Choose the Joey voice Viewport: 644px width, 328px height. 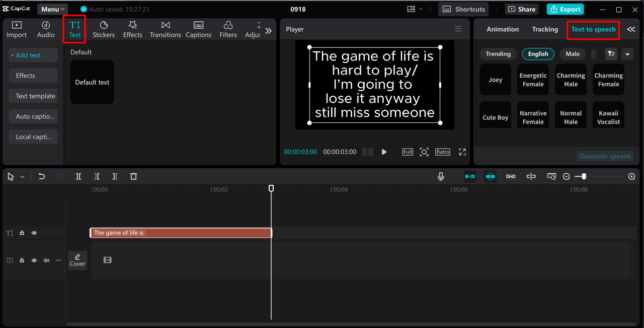tap(496, 80)
